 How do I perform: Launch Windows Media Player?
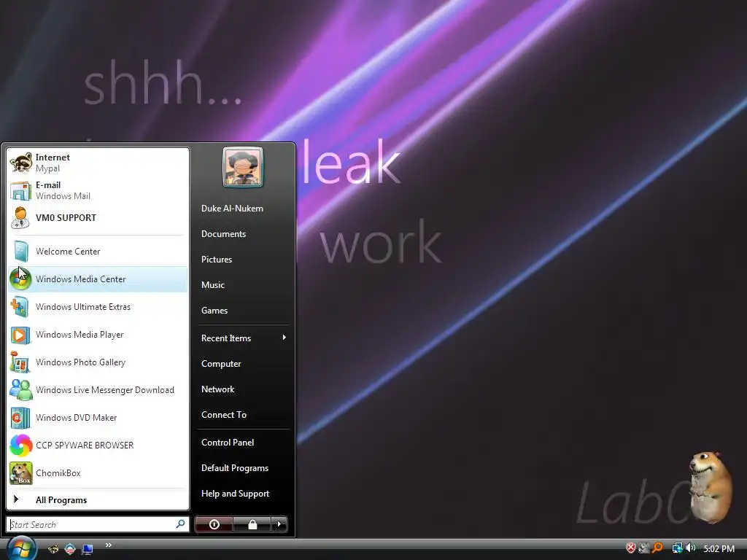tap(98, 334)
